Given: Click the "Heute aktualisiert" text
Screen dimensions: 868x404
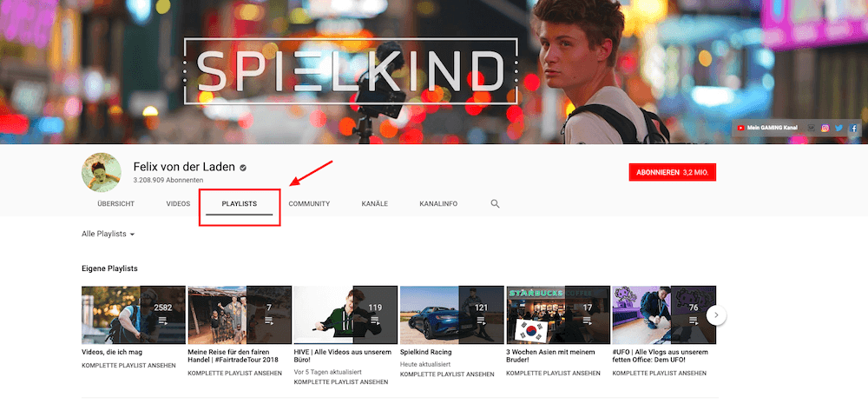Looking at the screenshot, I should click(424, 364).
